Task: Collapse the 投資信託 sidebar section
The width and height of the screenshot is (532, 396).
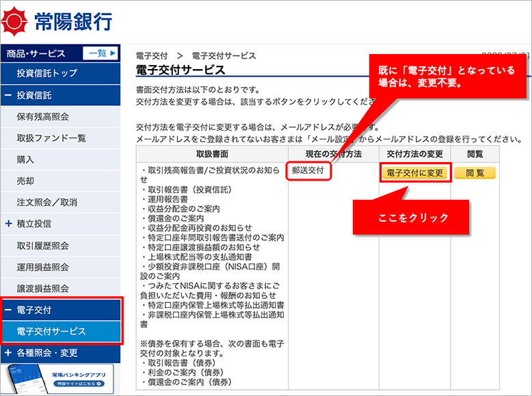Action: [61, 95]
